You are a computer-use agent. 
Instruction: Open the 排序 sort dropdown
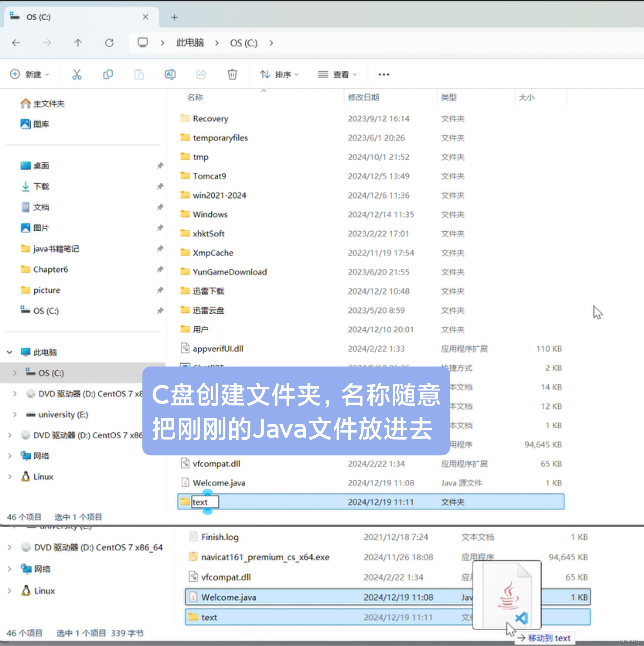tap(279, 74)
